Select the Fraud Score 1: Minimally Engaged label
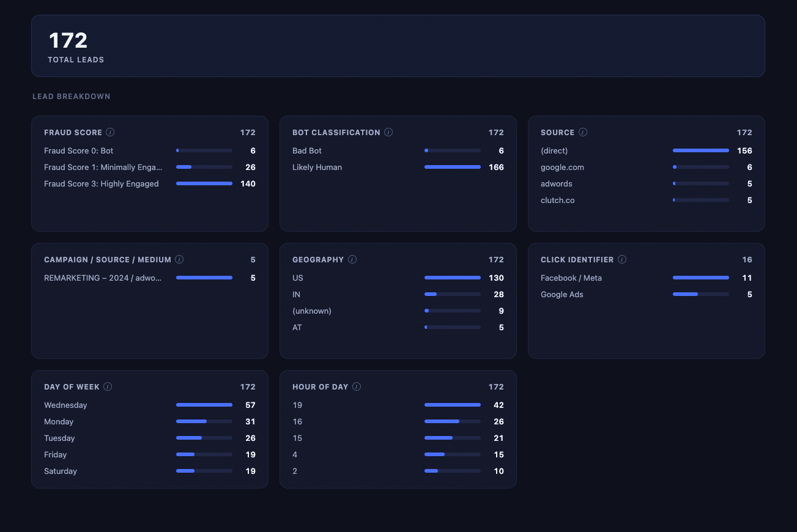This screenshot has width=797, height=532. [x=103, y=167]
